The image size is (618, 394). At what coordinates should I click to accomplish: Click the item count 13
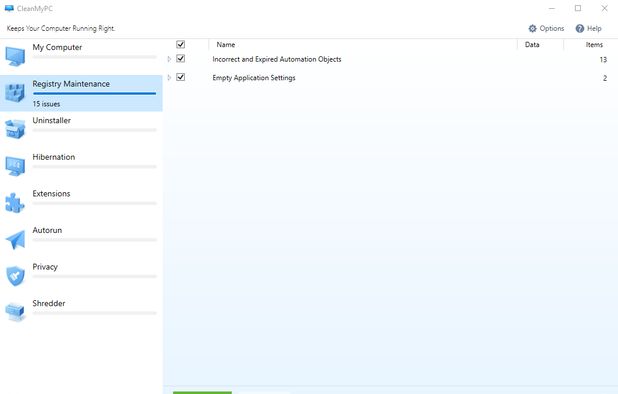pyautogui.click(x=603, y=59)
